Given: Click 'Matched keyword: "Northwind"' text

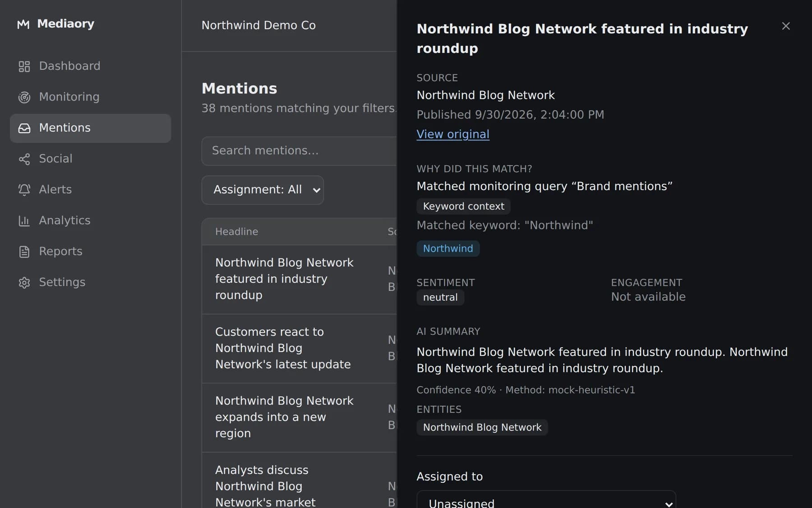Looking at the screenshot, I should click(x=505, y=225).
